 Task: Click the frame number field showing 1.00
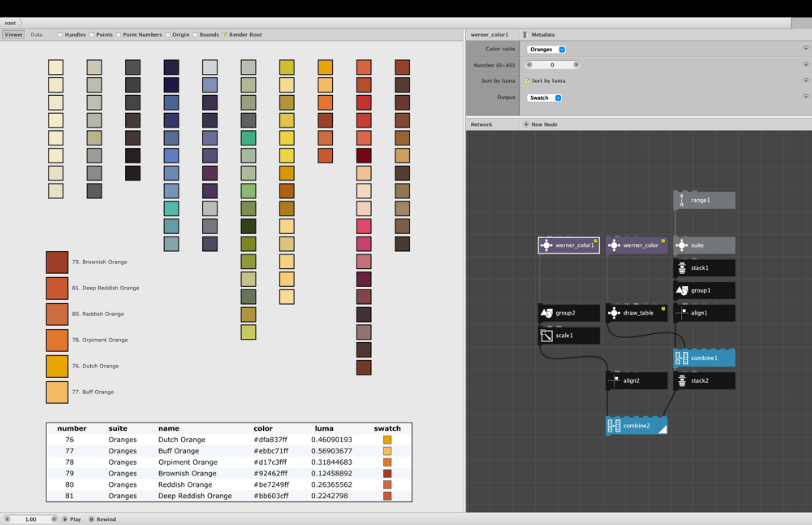pyautogui.click(x=31, y=518)
